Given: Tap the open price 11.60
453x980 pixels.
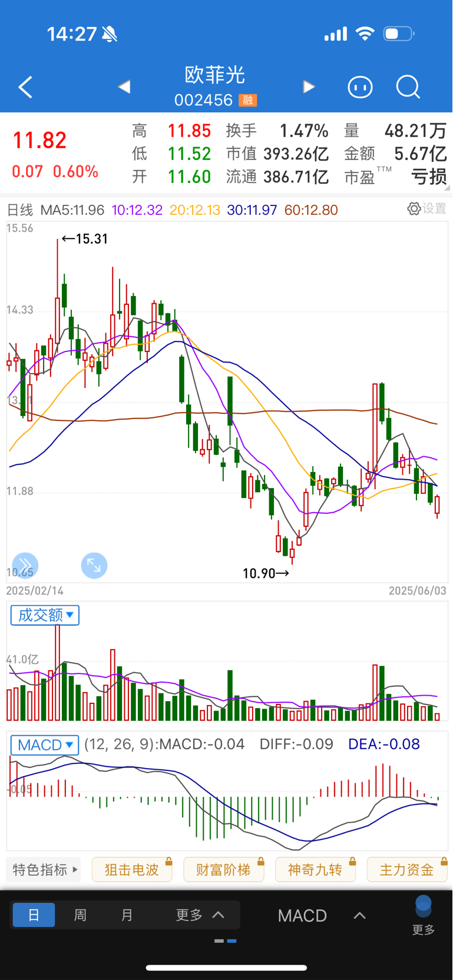Looking at the screenshot, I should point(189,177).
